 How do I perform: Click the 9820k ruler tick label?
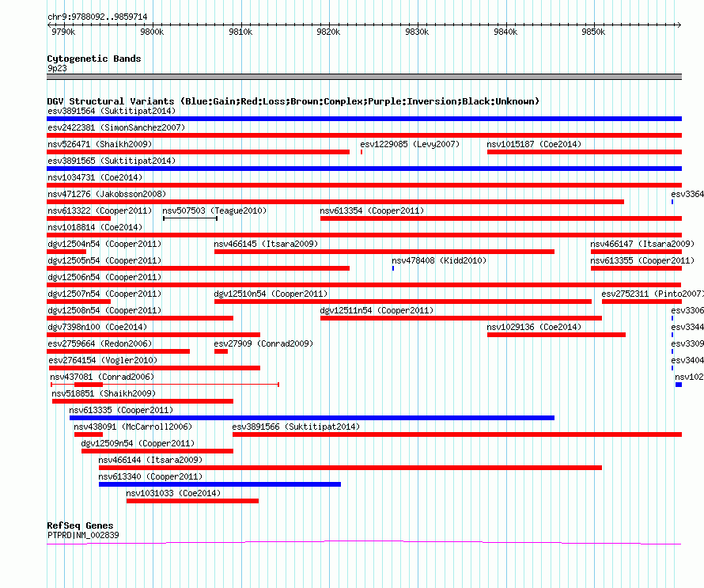pyautogui.click(x=328, y=32)
